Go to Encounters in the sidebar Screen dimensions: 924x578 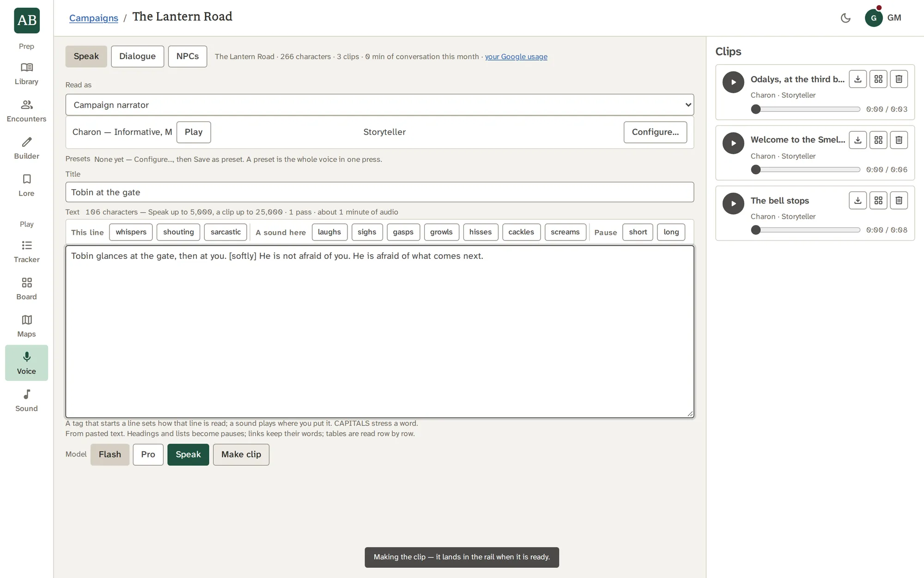(x=26, y=111)
